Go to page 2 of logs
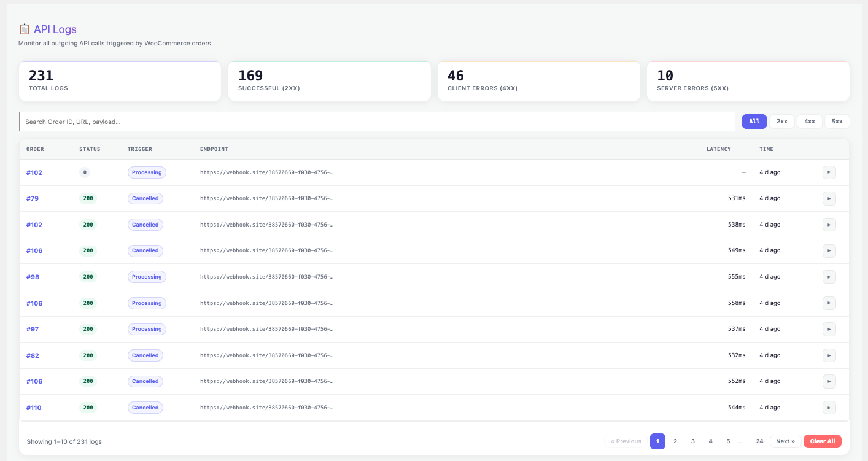Screen dimensions: 868x461 tap(675, 441)
